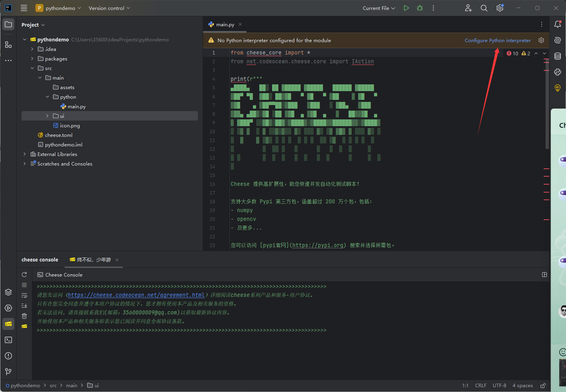The height and width of the screenshot is (392, 566).
Task: Change CRLF line separator in status bar
Action: (x=481, y=386)
